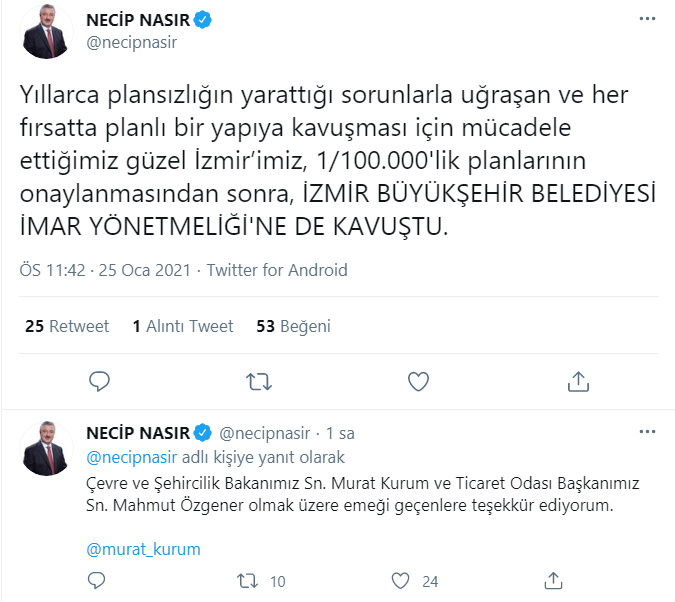Open the NECİP NASIR name in the reply
The image size is (675, 602).
pyautogui.click(x=138, y=433)
